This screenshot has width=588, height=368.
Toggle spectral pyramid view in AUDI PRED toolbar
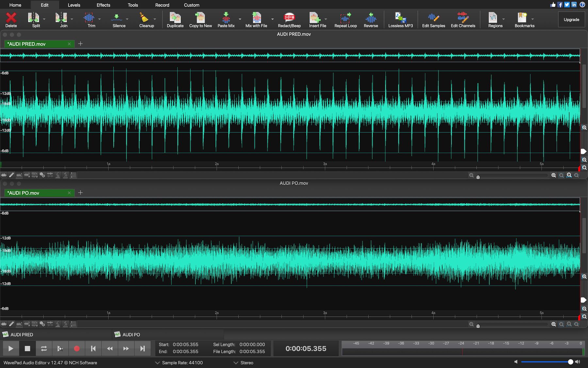click(x=58, y=175)
